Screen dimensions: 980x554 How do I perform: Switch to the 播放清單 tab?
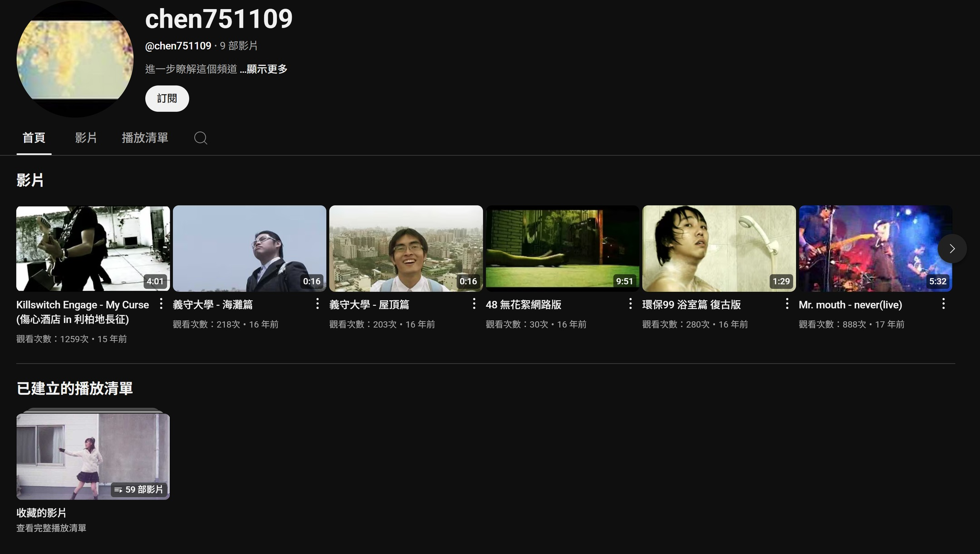pos(145,137)
